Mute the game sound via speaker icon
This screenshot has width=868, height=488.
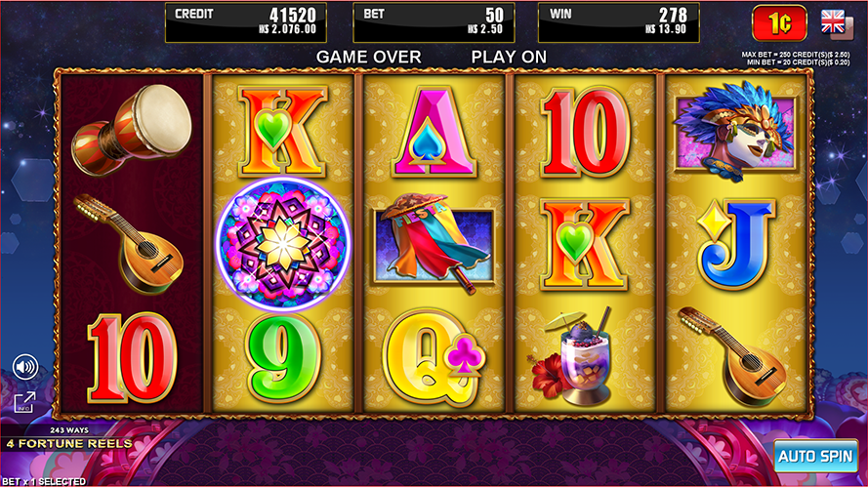coord(25,367)
